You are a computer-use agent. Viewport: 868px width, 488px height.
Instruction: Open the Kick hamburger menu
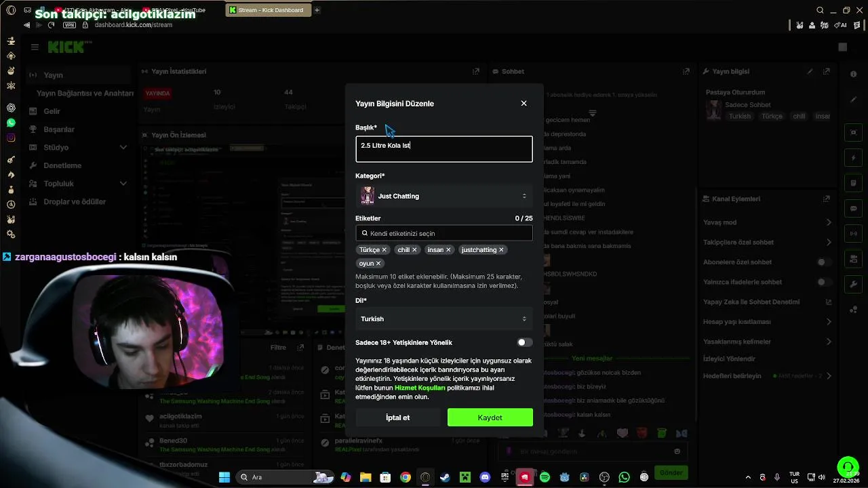[35, 47]
